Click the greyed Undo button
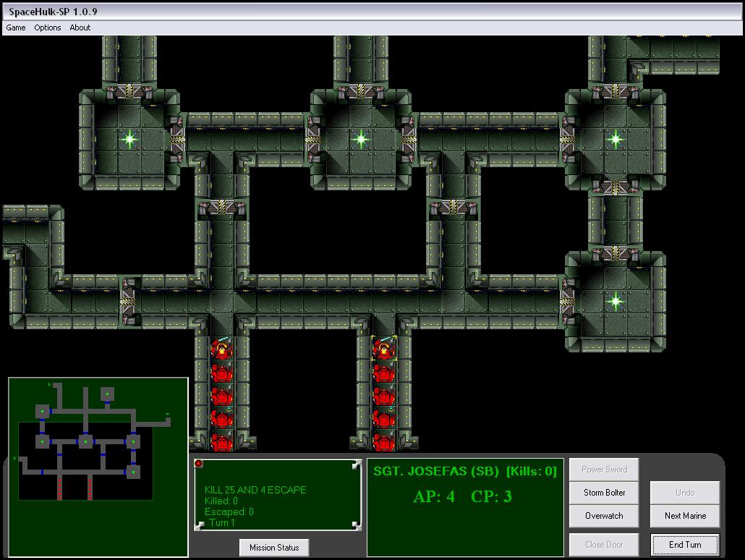The width and height of the screenshot is (745, 560). [x=685, y=493]
